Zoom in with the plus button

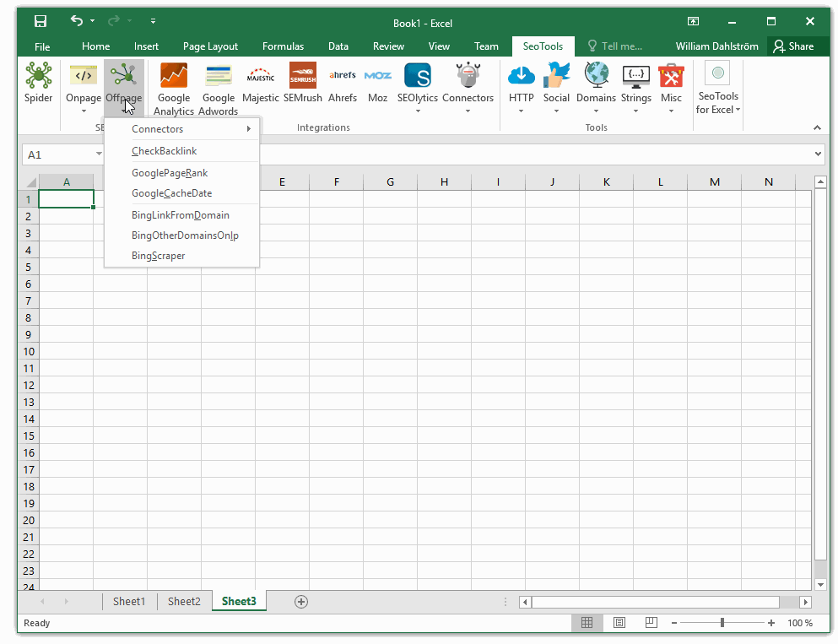[x=770, y=623]
